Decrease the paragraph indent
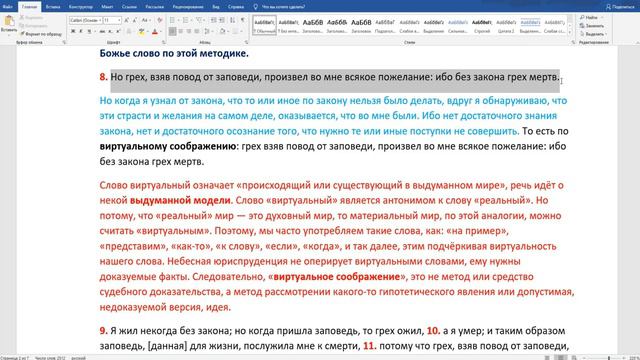This screenshot has height=360, width=640. pyautogui.click(x=213, y=20)
